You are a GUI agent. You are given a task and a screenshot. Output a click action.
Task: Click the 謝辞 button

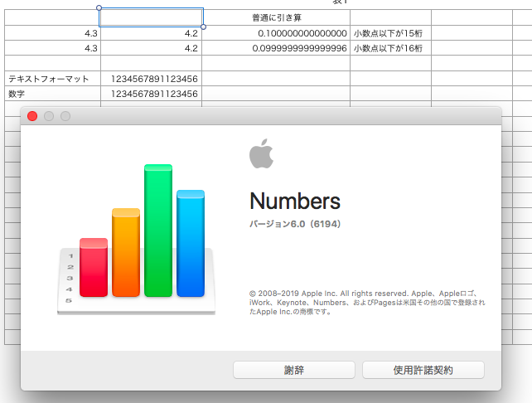(294, 370)
